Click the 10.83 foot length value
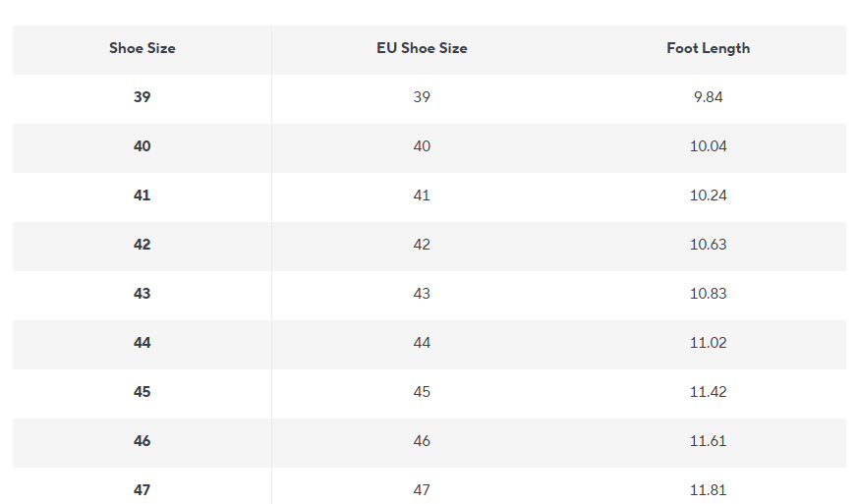This screenshot has height=504, width=858. [x=708, y=294]
